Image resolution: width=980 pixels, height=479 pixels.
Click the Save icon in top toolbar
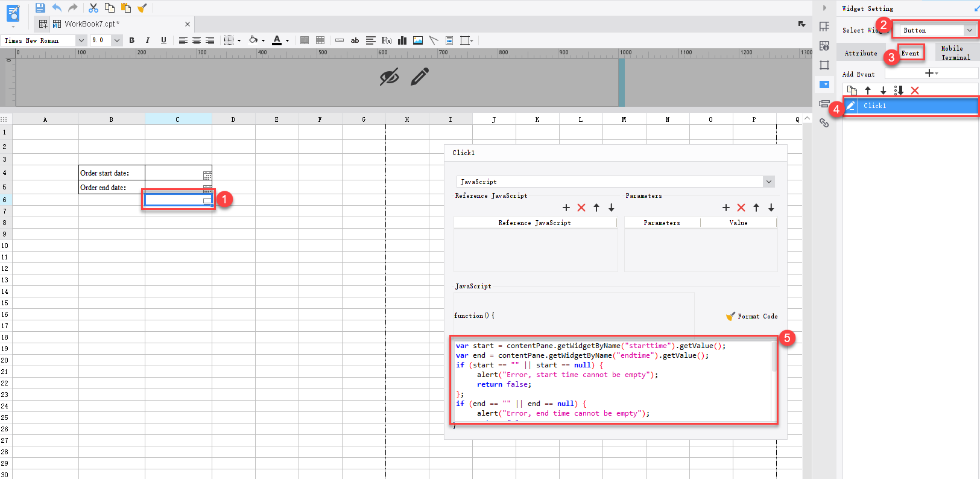[x=40, y=8]
